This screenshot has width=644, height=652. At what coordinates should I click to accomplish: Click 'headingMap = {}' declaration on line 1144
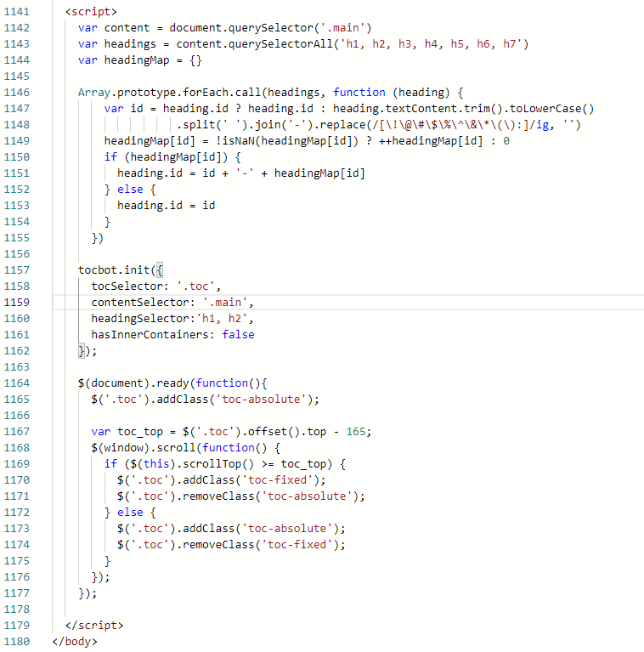pos(153,60)
